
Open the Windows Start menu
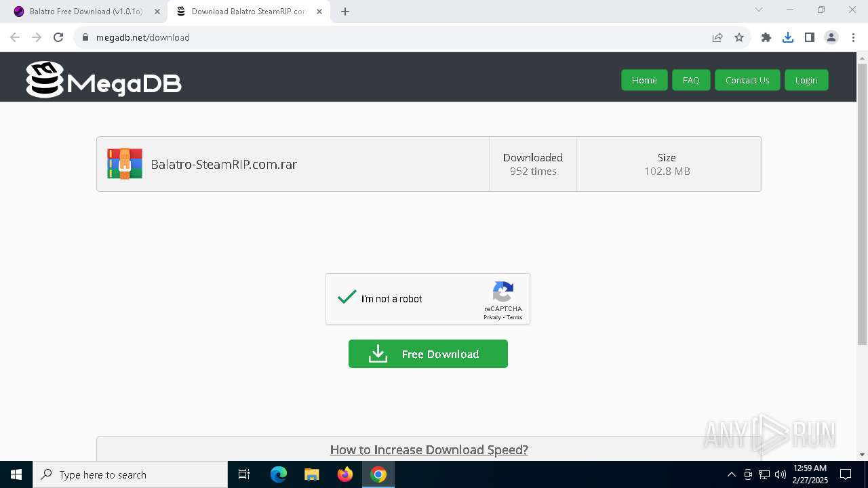click(16, 474)
